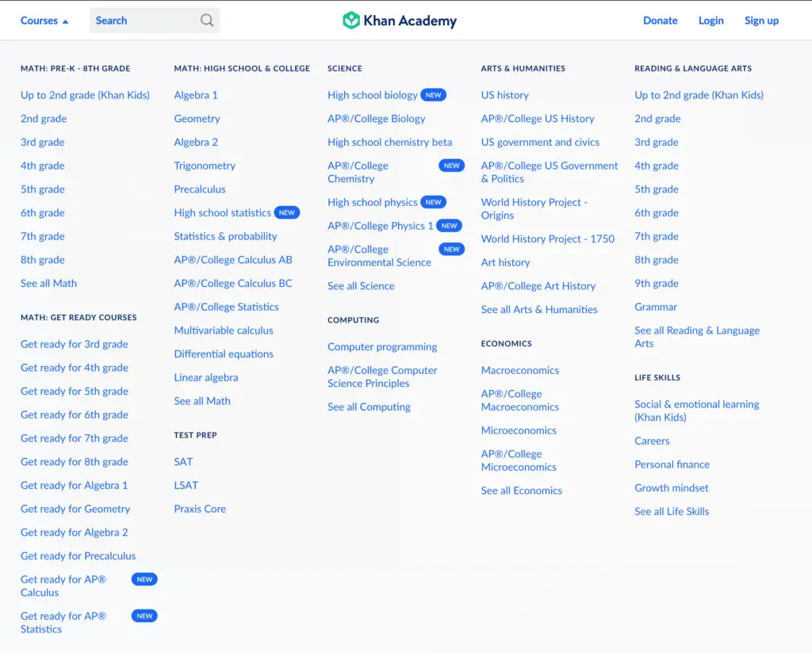This screenshot has height=653, width=812.
Task: Select Get ready for Precalculus
Action: click(x=79, y=556)
